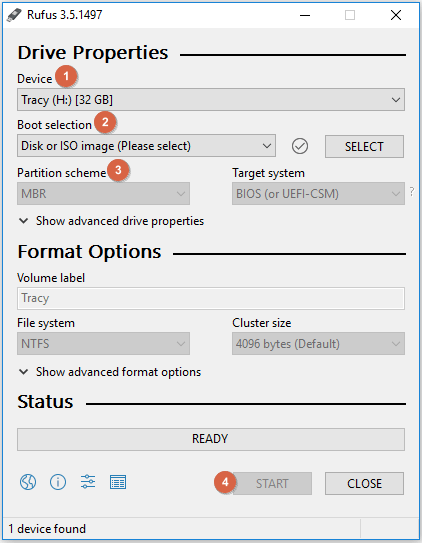Expand Show advanced drive properties
This screenshot has height=543, width=422.
click(x=111, y=221)
